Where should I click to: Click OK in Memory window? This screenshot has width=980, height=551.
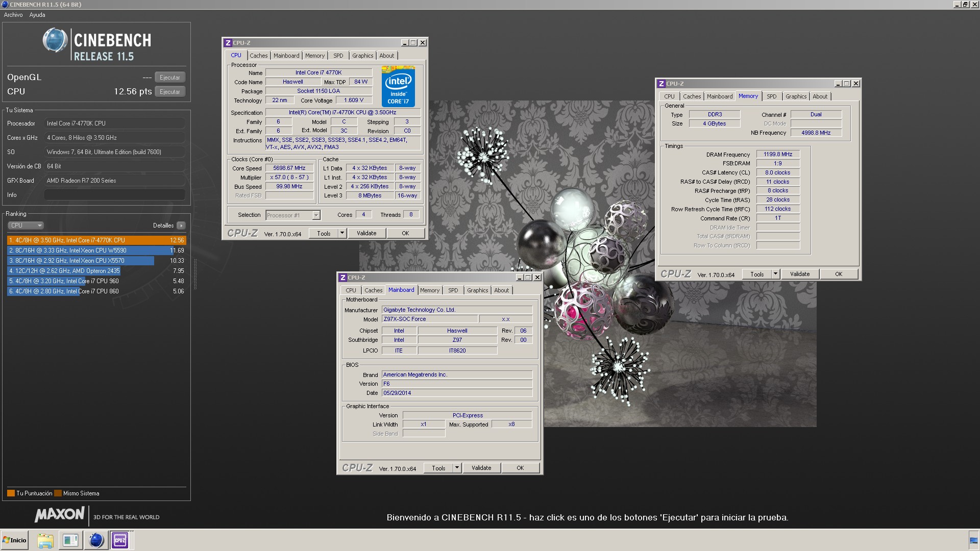839,274
